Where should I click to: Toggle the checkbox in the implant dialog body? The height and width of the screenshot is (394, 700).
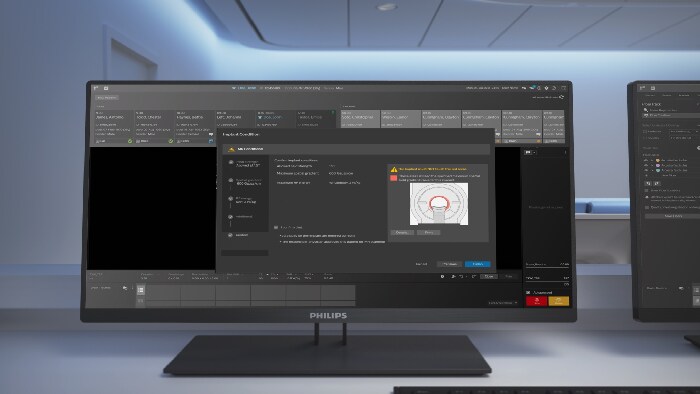[x=276, y=227]
